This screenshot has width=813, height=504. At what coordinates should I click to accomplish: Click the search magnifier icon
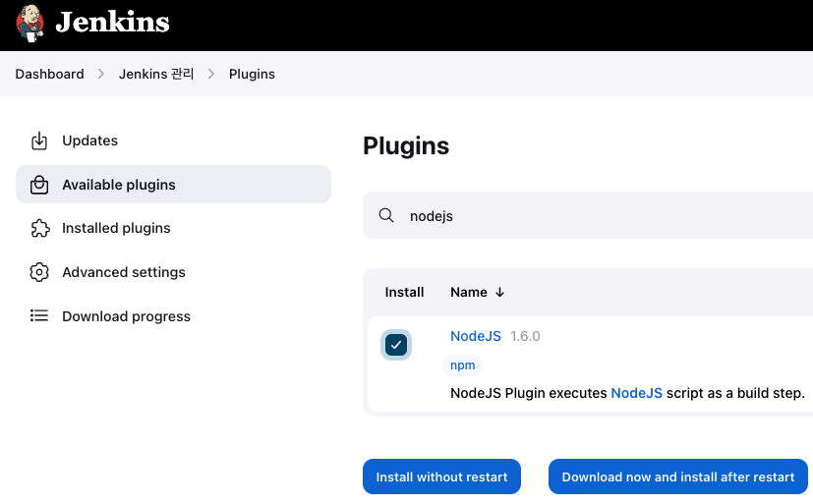coord(385,215)
